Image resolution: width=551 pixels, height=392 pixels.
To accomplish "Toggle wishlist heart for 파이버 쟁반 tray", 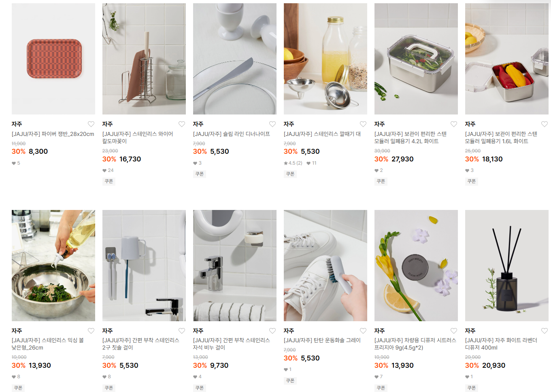I will coord(91,124).
